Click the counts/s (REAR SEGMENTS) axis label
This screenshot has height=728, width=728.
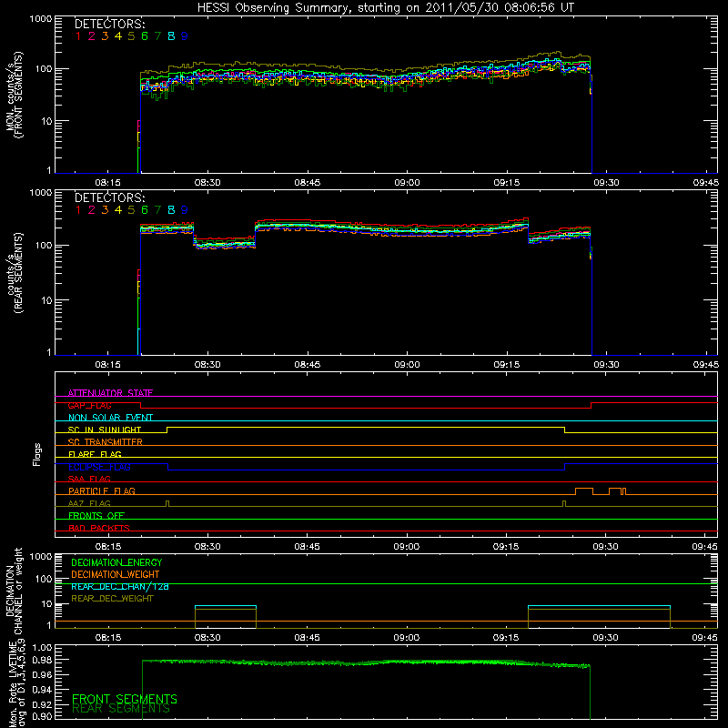click(x=14, y=273)
